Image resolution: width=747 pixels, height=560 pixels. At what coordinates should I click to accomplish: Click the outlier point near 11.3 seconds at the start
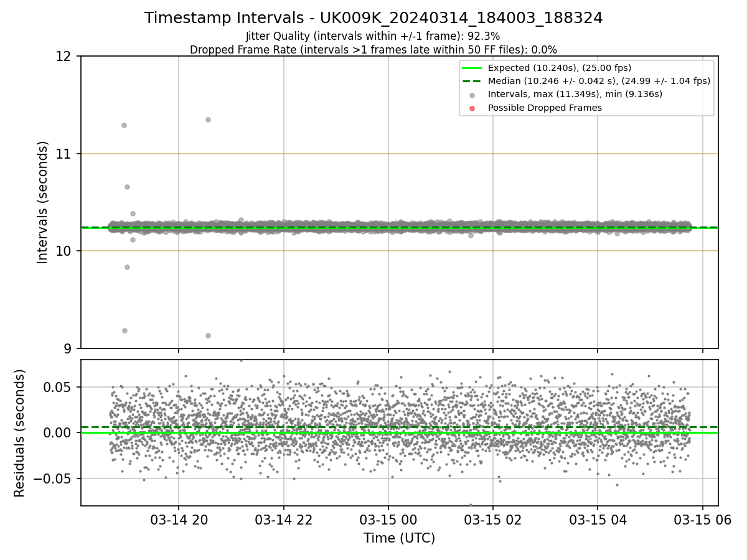[x=124, y=125]
